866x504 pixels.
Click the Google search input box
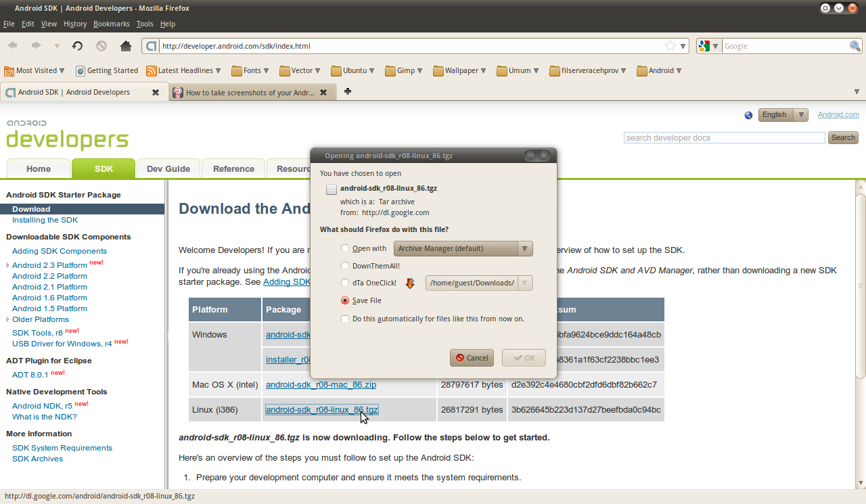[785, 46]
